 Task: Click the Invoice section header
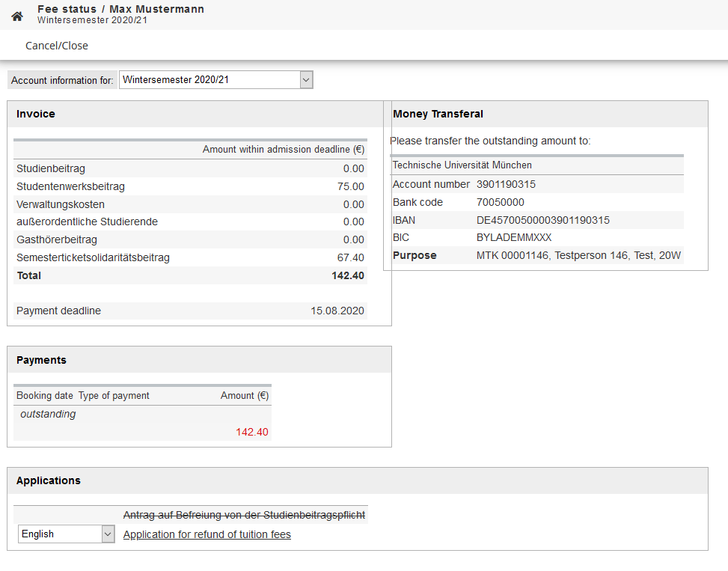point(36,114)
